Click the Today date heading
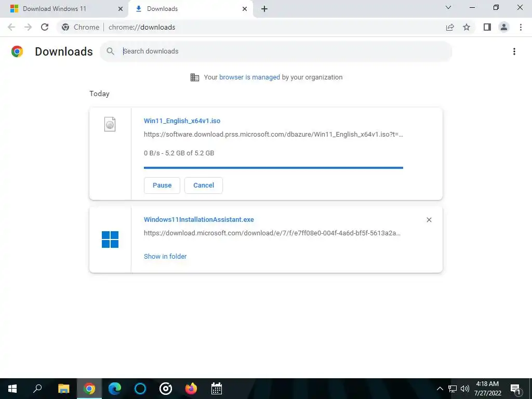 (x=99, y=94)
